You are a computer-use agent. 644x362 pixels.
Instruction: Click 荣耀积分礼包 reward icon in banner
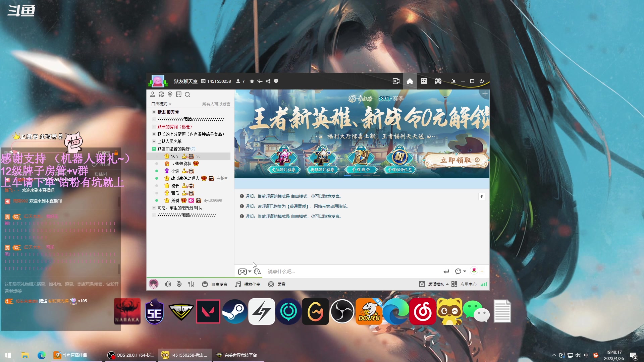[x=400, y=159]
